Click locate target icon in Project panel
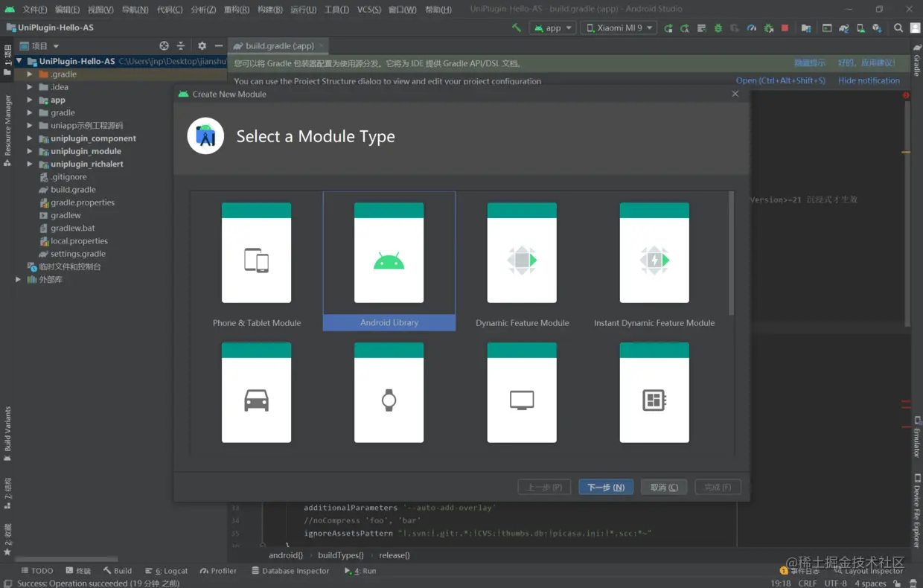The image size is (923, 588). click(165, 45)
